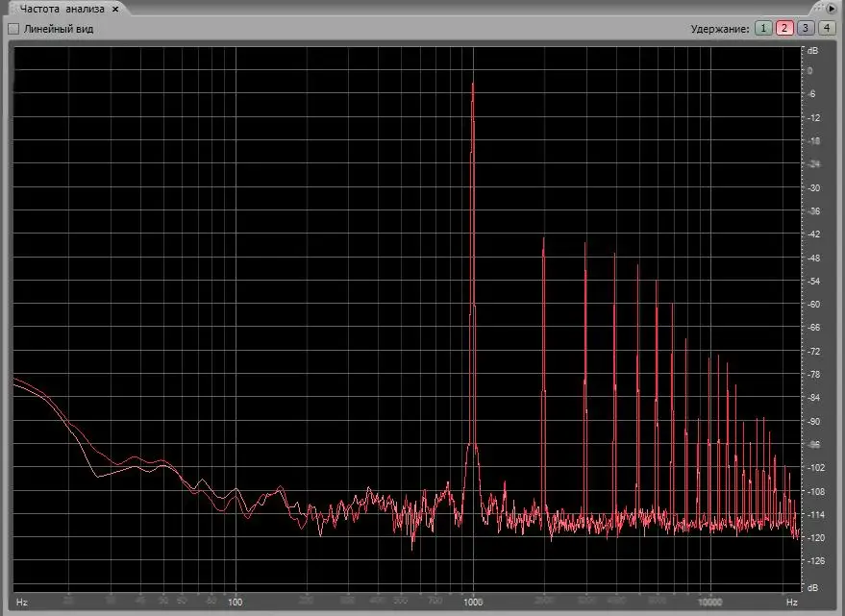Click the 10000 label on frequency axis

coord(709,602)
